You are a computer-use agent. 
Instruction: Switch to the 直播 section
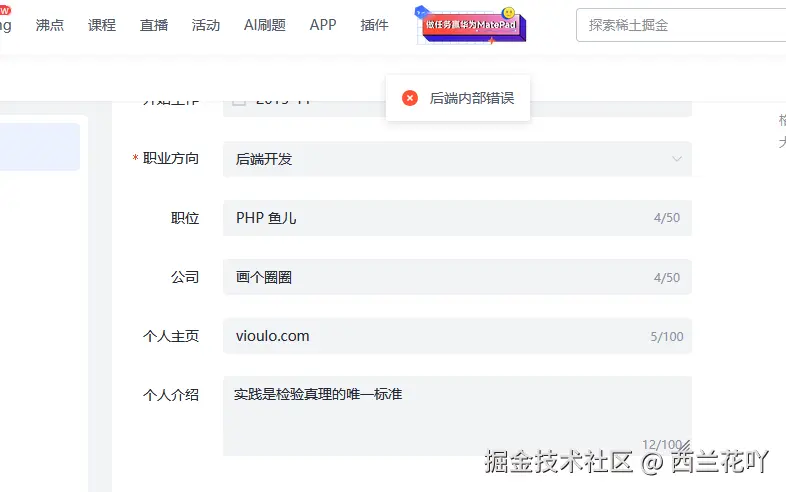[x=154, y=25]
